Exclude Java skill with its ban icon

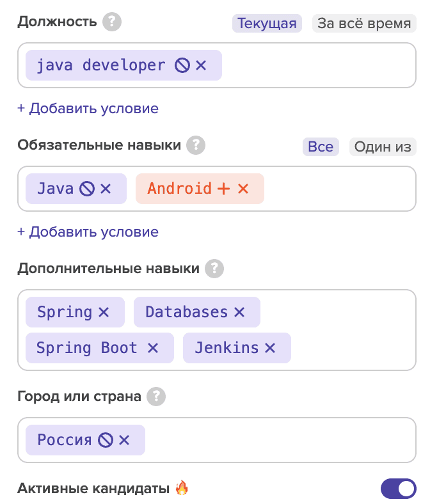click(87, 189)
